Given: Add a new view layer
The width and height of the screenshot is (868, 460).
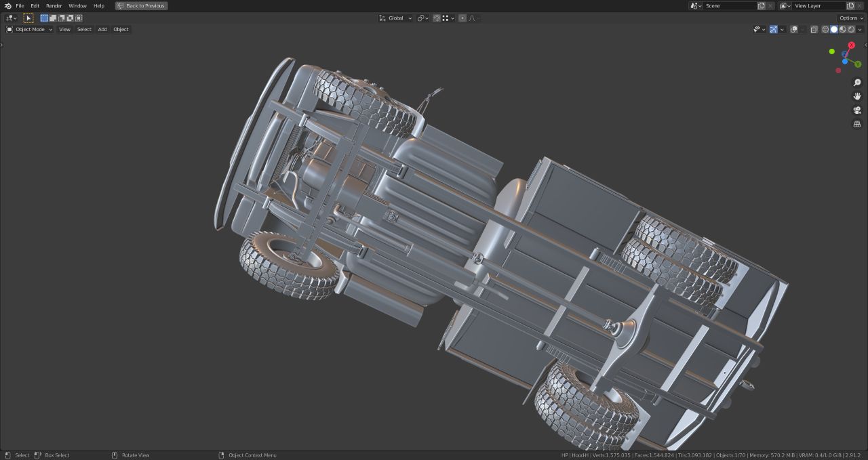Looking at the screenshot, I should [x=850, y=5].
